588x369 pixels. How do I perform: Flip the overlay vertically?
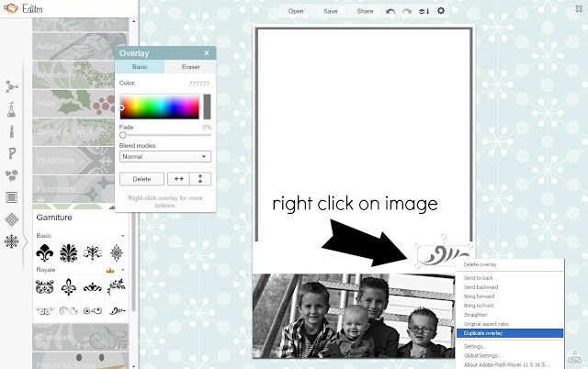pos(200,179)
